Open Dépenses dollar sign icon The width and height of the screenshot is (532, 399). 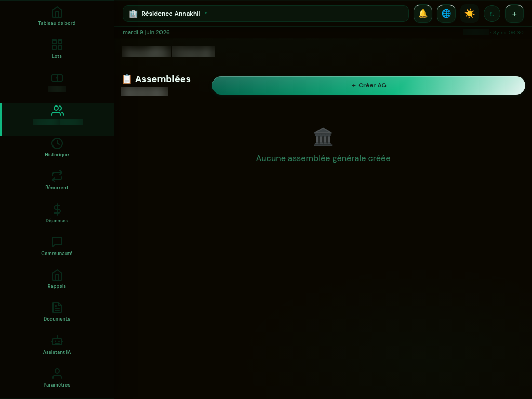(57, 209)
